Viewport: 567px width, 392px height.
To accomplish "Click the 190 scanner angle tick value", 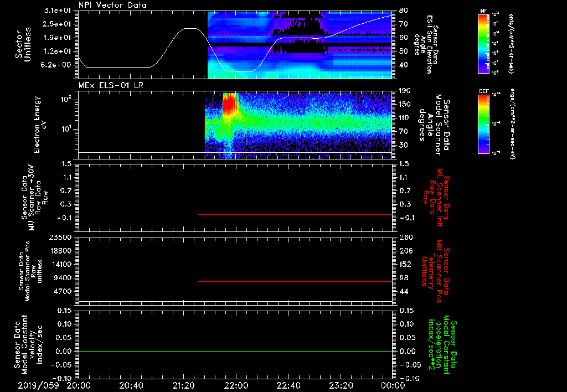I will (405, 91).
